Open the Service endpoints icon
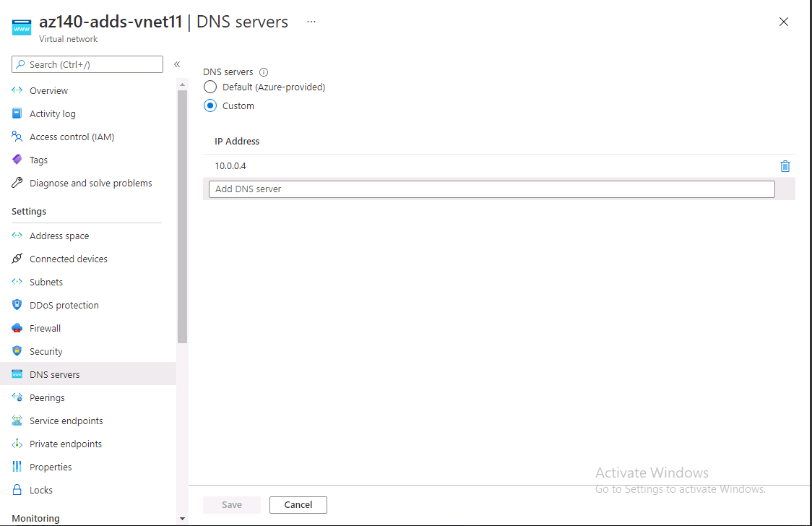 [17, 421]
